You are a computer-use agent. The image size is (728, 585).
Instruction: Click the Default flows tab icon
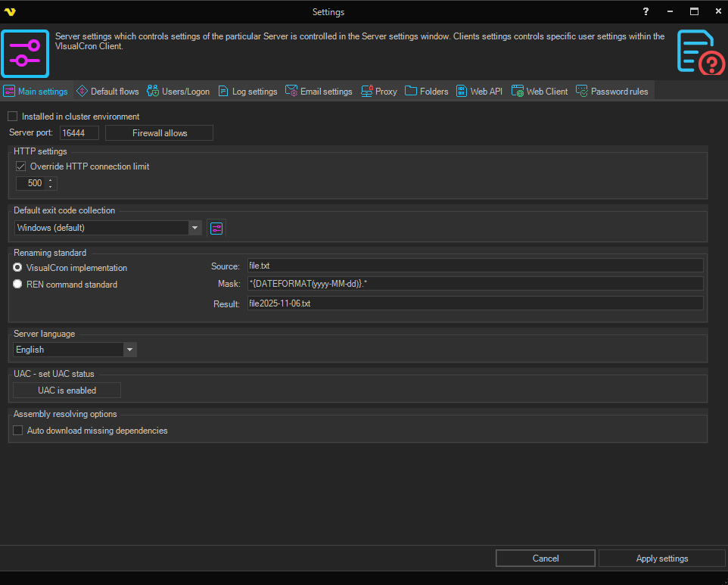coord(82,92)
